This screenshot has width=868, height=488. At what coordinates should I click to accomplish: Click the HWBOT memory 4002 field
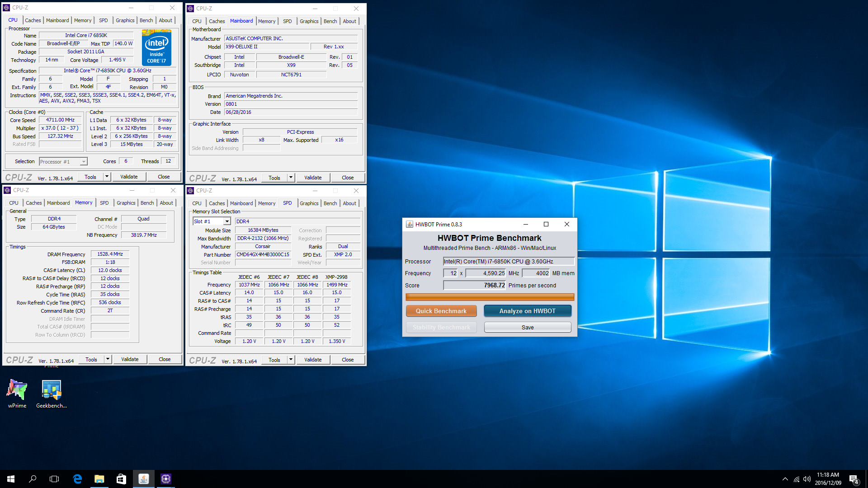[x=536, y=273]
